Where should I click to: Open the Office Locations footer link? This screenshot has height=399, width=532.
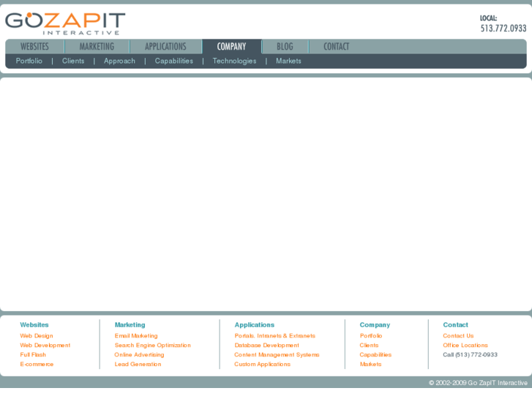click(x=465, y=346)
